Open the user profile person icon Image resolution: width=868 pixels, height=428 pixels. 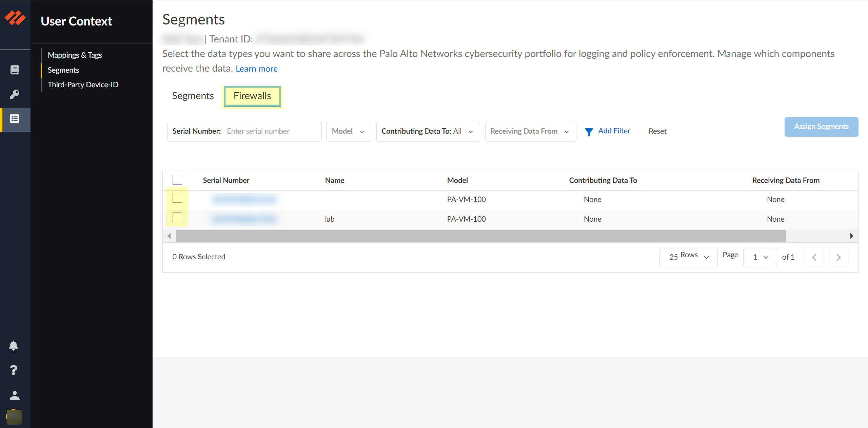(15, 395)
